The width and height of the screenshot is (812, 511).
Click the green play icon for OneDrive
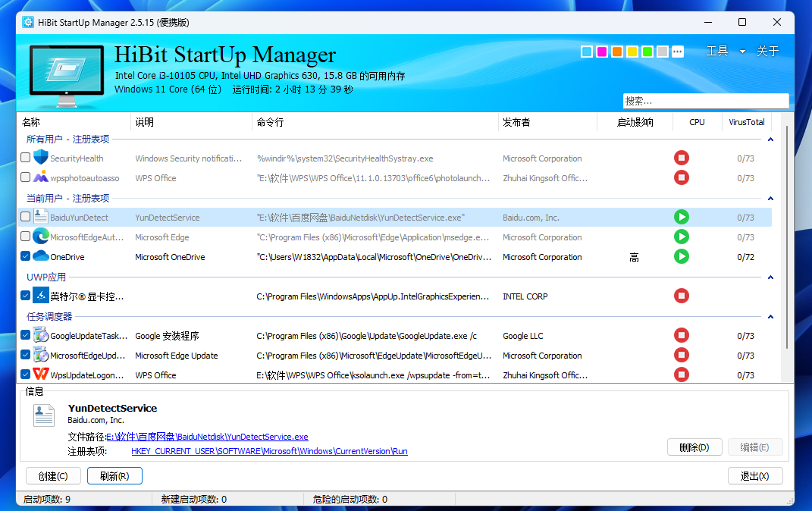681,256
